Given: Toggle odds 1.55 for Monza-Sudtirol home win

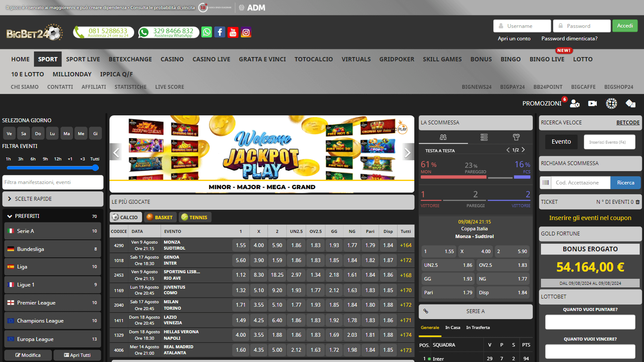Looking at the screenshot, I should pyautogui.click(x=241, y=245).
